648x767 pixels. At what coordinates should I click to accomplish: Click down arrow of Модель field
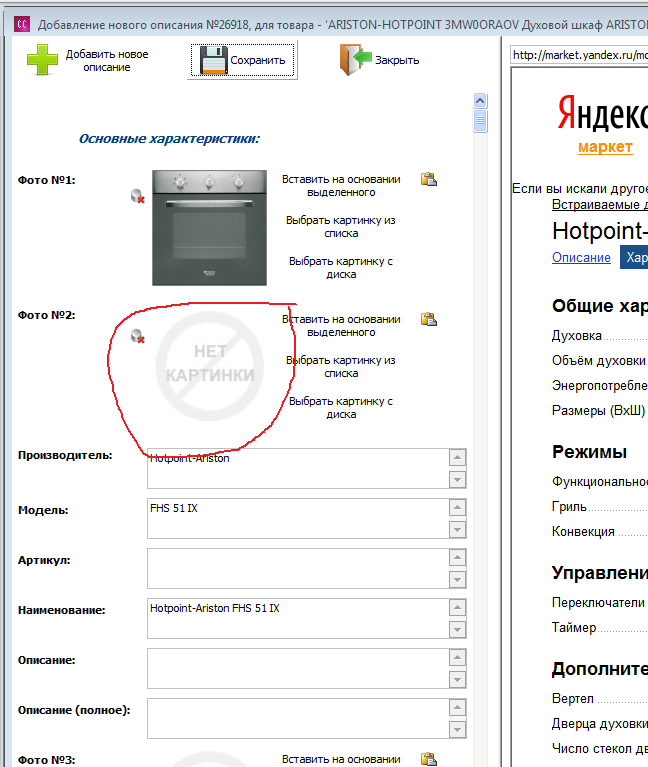[457, 529]
